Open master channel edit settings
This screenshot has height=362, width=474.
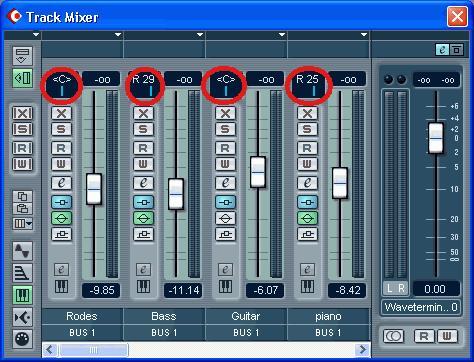(442, 50)
